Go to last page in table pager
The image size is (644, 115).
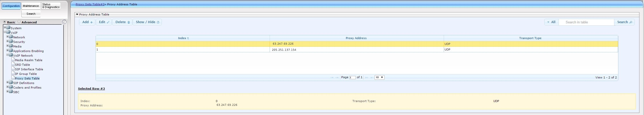(x=372, y=77)
